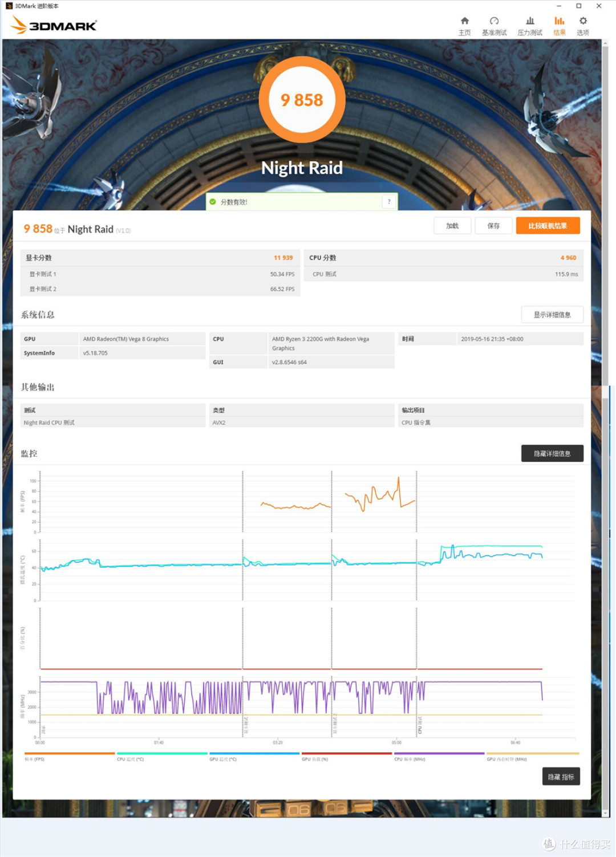This screenshot has width=616, height=857.
Task: Click the 分数有效! validity message
Action: pyautogui.click(x=234, y=202)
